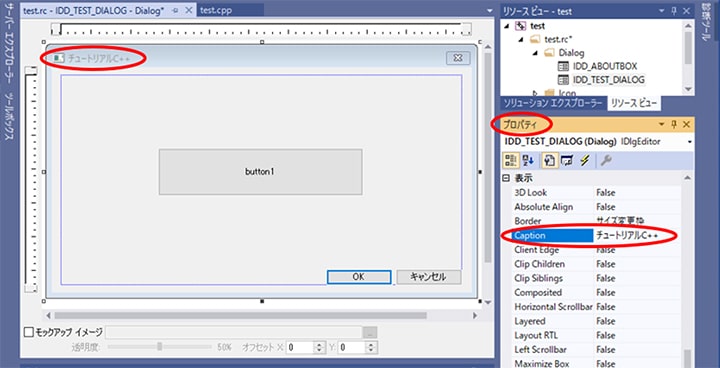
Task: Click the OK button in dialog
Action: click(359, 277)
